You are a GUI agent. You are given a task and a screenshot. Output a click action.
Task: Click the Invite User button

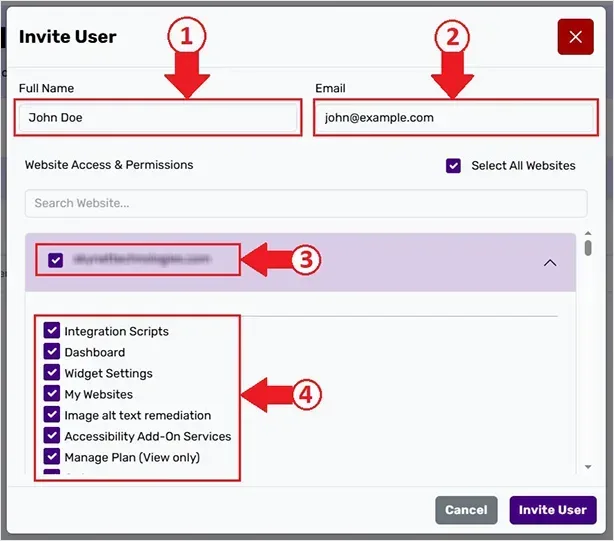point(552,510)
